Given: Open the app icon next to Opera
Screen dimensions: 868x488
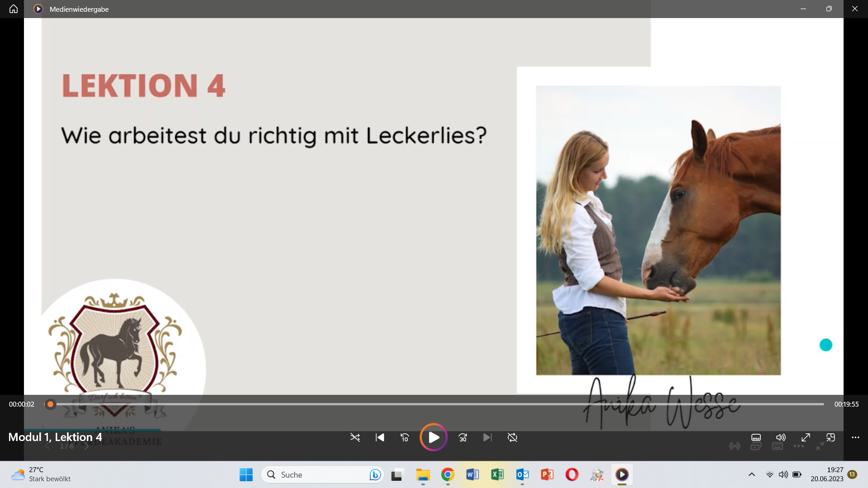Looking at the screenshot, I should point(597,474).
